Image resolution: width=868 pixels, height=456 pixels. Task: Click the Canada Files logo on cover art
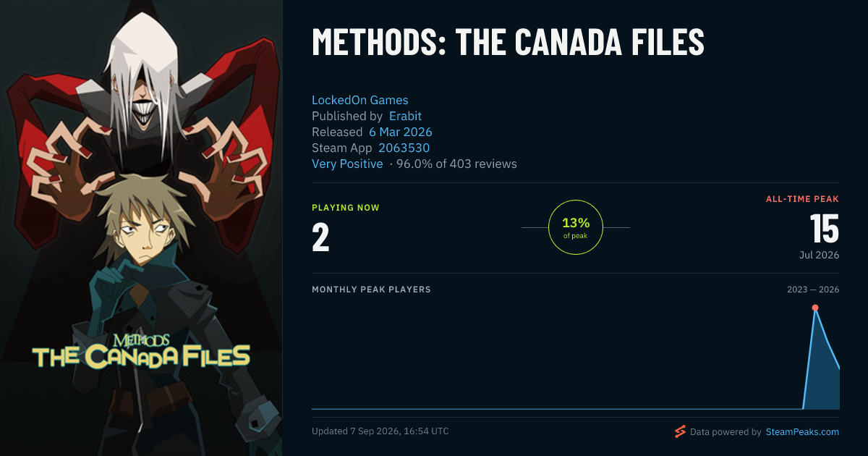142,350
